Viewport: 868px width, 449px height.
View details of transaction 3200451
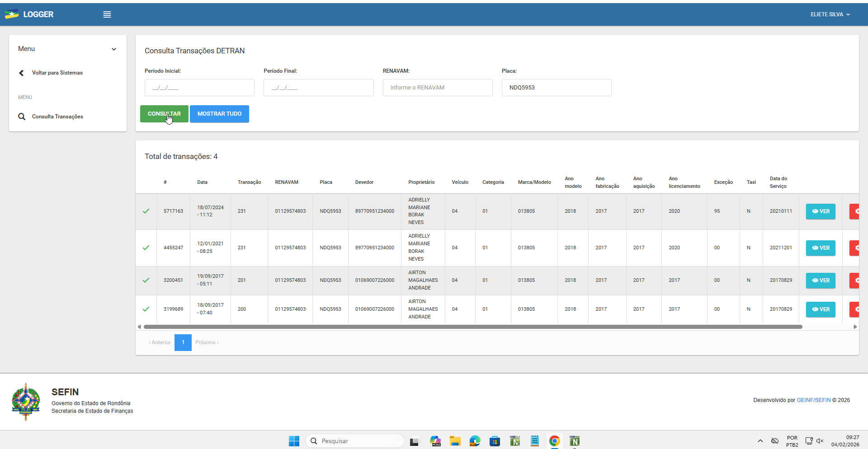tap(821, 281)
